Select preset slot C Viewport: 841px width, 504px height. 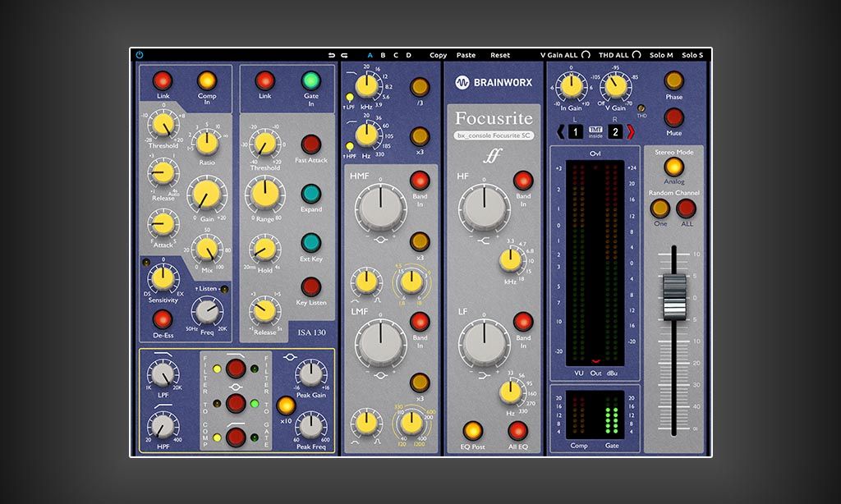point(395,55)
